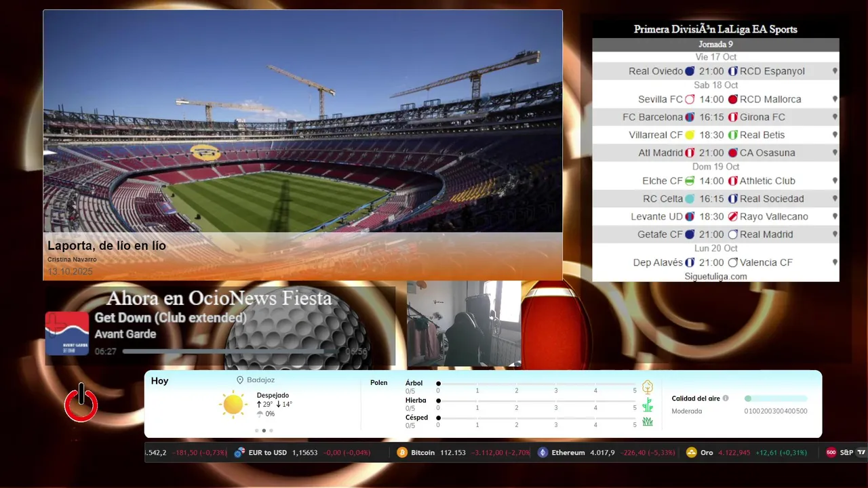Click the Real Sociedad team crest
The height and width of the screenshot is (488, 868).
(x=733, y=199)
